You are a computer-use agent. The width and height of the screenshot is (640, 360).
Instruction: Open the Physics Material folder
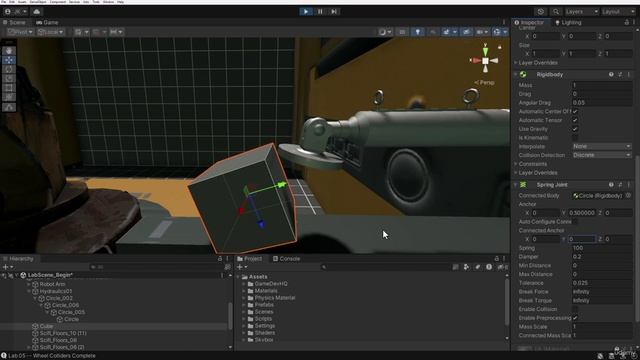[x=274, y=298]
